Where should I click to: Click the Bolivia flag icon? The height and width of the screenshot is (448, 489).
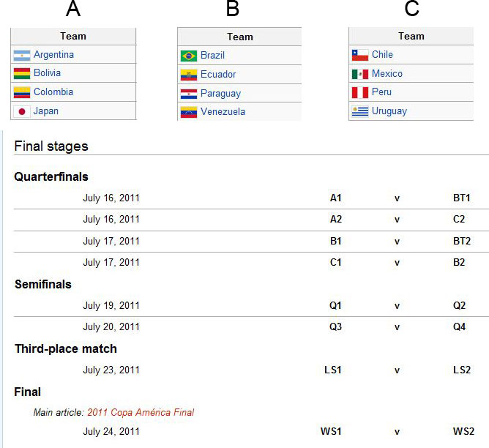pos(22,74)
